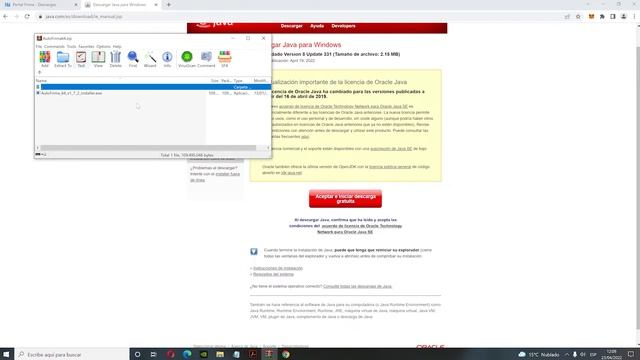Open Microsoft Edge from the taskbar
The image size is (640, 360).
point(187,354)
